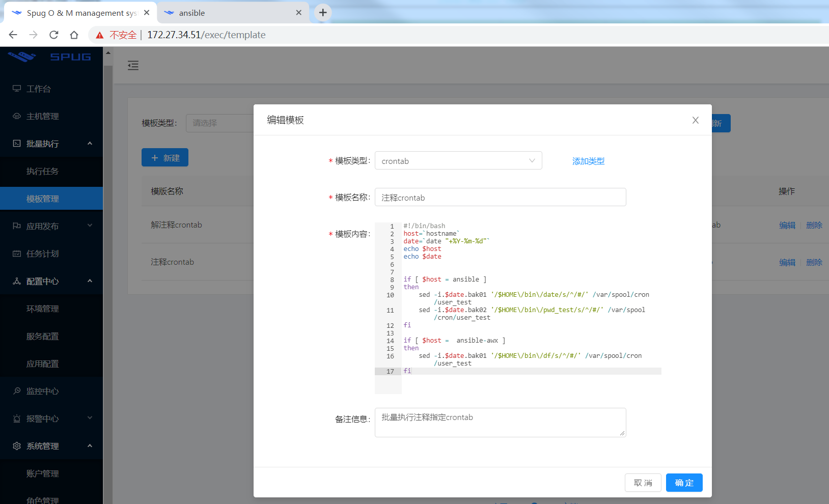Open a new browser tab with plus icon
The height and width of the screenshot is (504, 829).
click(323, 13)
